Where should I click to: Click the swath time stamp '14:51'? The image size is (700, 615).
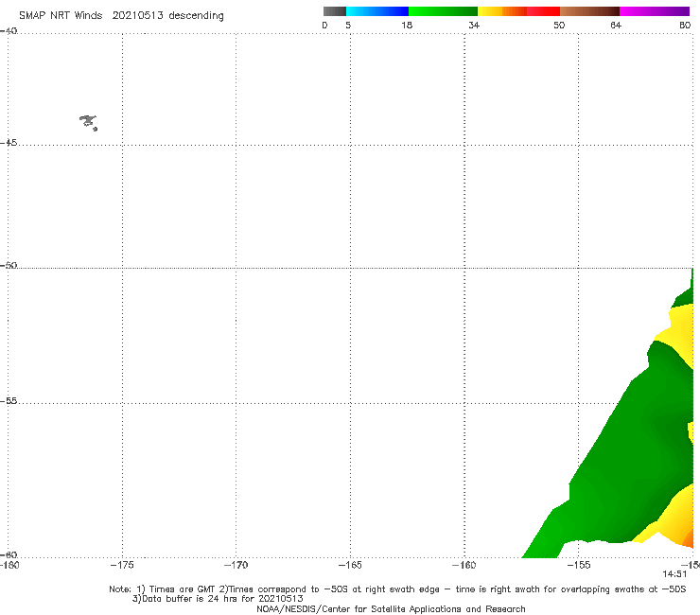click(674, 574)
